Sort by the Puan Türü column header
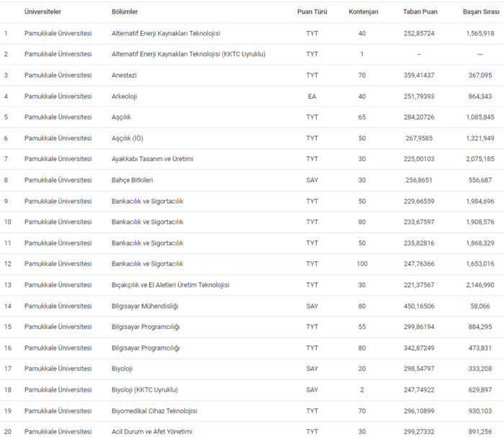 coord(312,12)
